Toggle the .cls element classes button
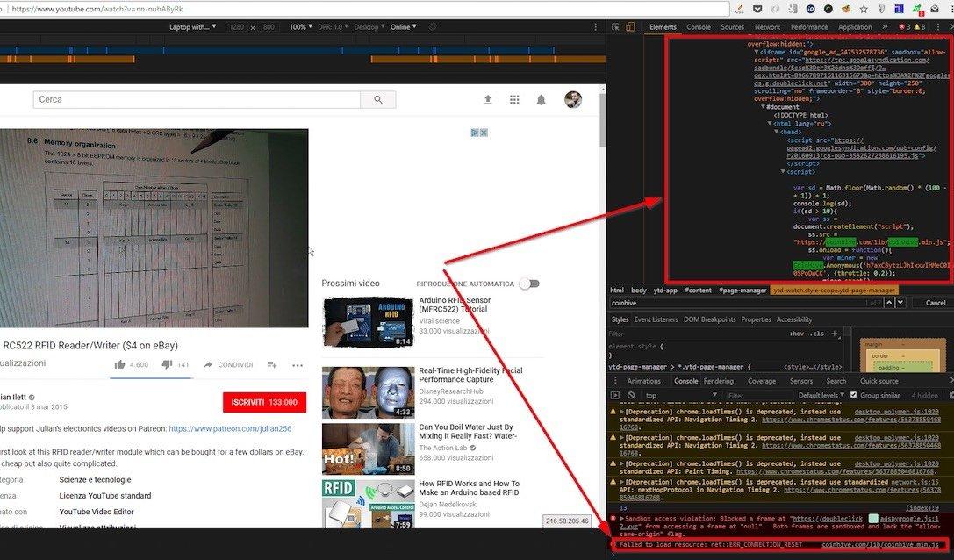Screen dimensions: 954x560 pyautogui.click(x=818, y=334)
